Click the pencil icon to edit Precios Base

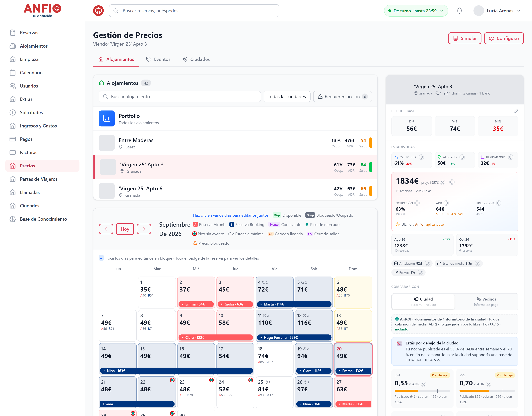[x=516, y=111]
